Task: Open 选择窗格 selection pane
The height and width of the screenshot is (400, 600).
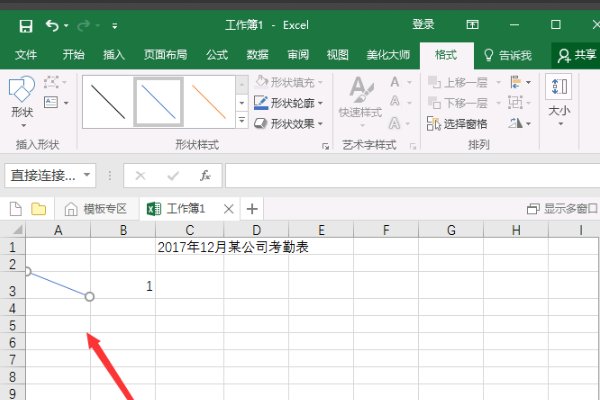Action: 458,124
